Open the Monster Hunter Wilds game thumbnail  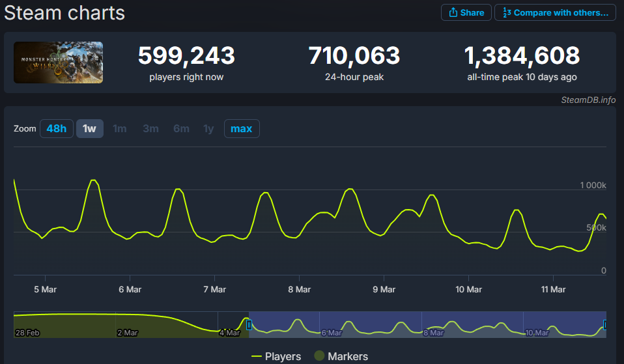pos(59,63)
